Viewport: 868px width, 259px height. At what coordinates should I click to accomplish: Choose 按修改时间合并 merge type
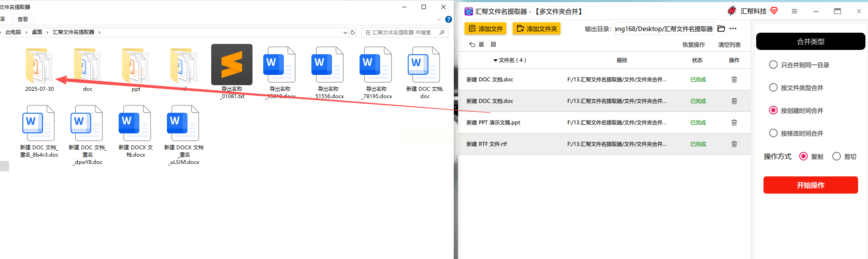coord(773,133)
